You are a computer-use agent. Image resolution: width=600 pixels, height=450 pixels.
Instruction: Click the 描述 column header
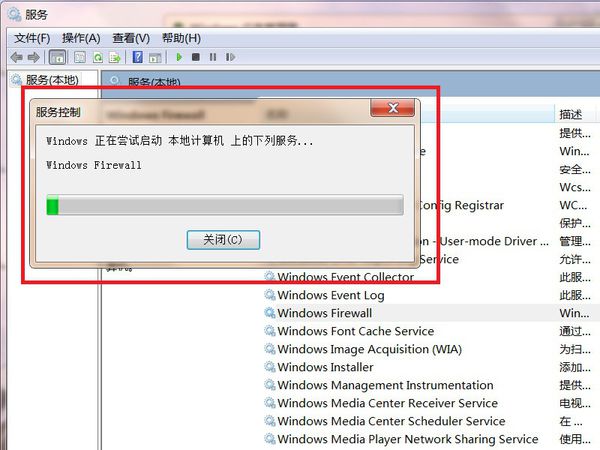571,114
